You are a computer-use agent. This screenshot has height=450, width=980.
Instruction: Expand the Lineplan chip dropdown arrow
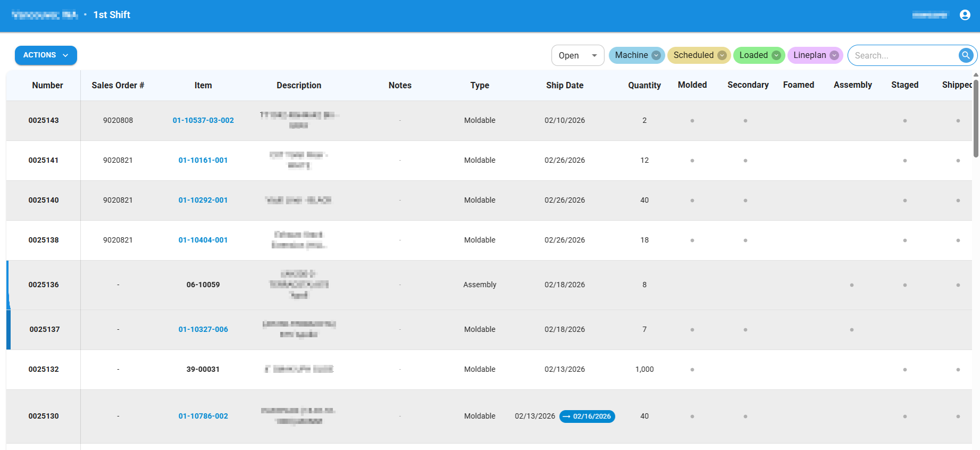click(834, 55)
